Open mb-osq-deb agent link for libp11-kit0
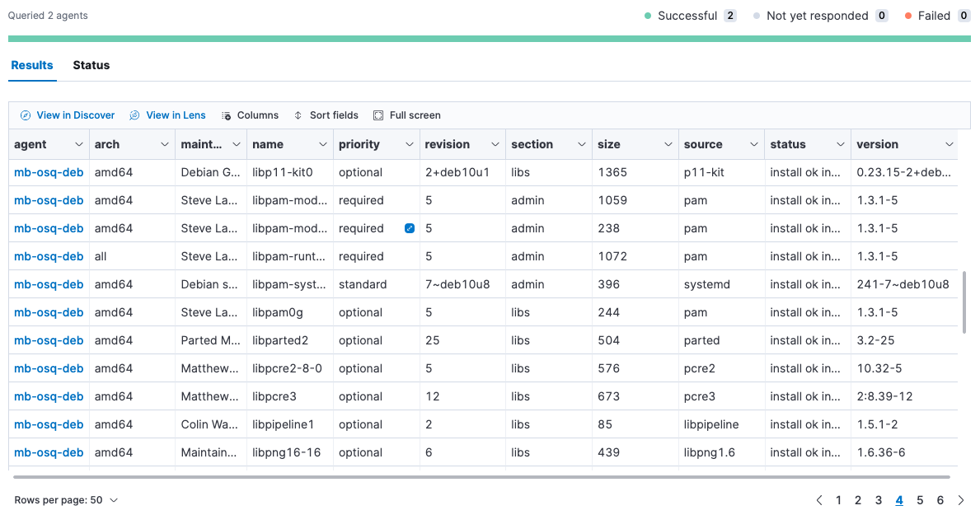980x515 pixels. point(49,172)
